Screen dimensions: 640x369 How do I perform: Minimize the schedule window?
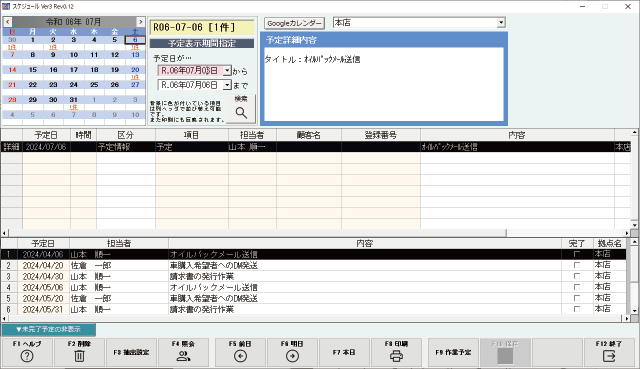(x=582, y=7)
